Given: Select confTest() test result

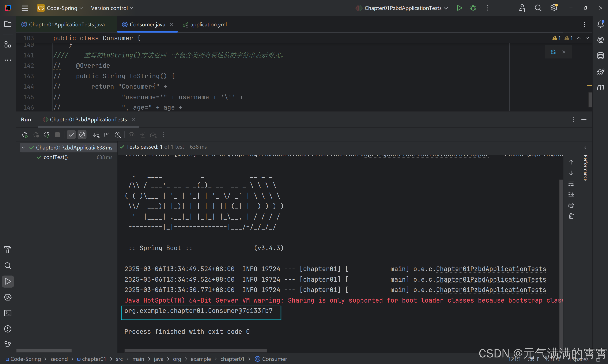Looking at the screenshot, I should [x=55, y=157].
